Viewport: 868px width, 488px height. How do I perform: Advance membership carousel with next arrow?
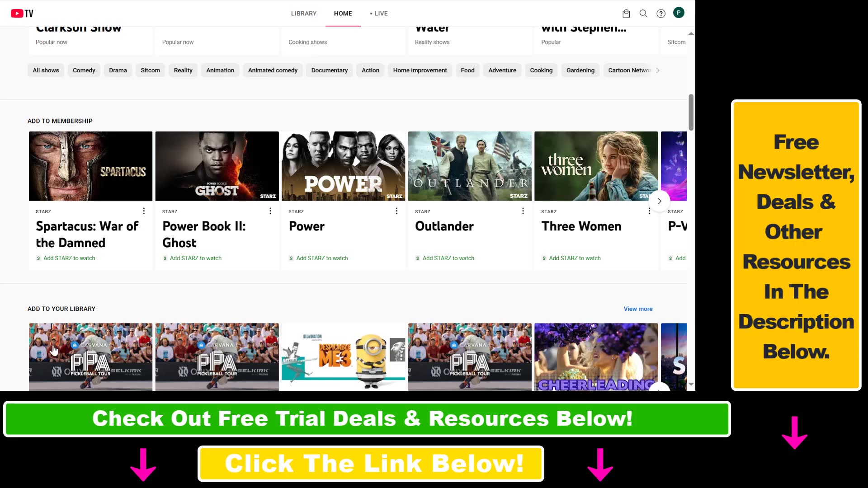pyautogui.click(x=660, y=201)
